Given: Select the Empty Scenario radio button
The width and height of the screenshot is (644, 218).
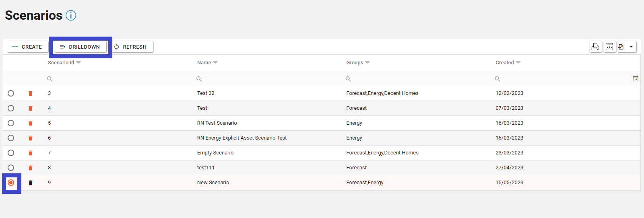Looking at the screenshot, I should pos(11,153).
